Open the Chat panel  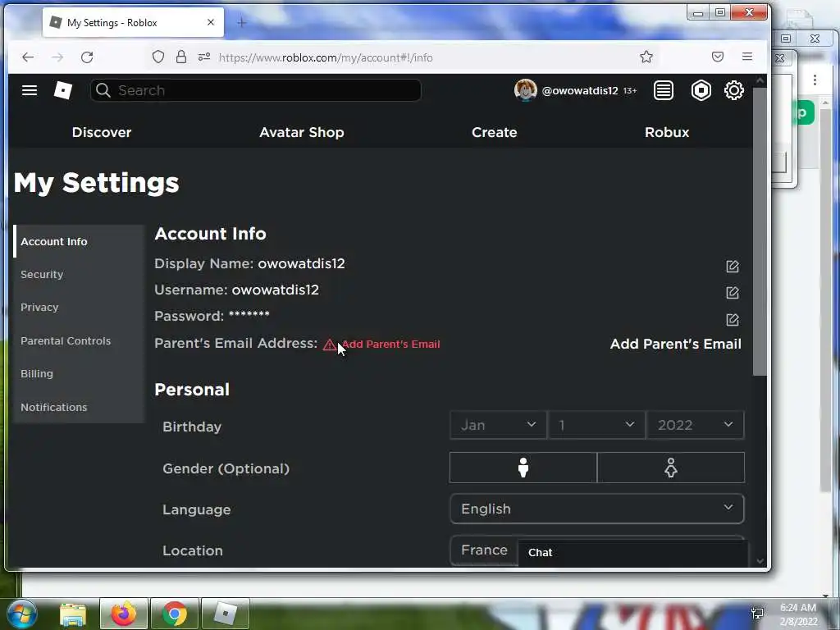(x=632, y=552)
